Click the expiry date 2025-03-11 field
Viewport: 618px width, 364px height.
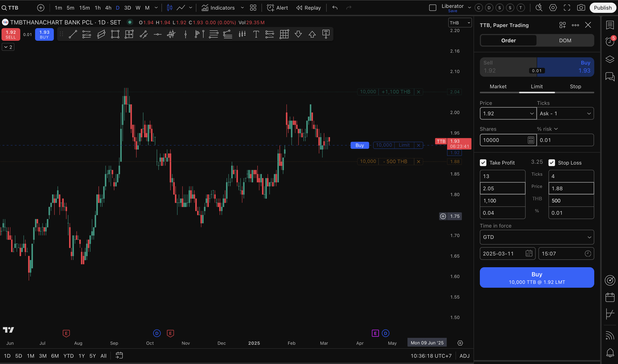tap(507, 254)
